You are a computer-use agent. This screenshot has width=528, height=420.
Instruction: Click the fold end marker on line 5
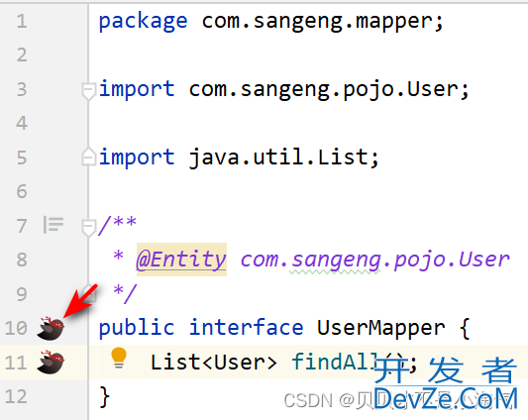tap(88, 157)
